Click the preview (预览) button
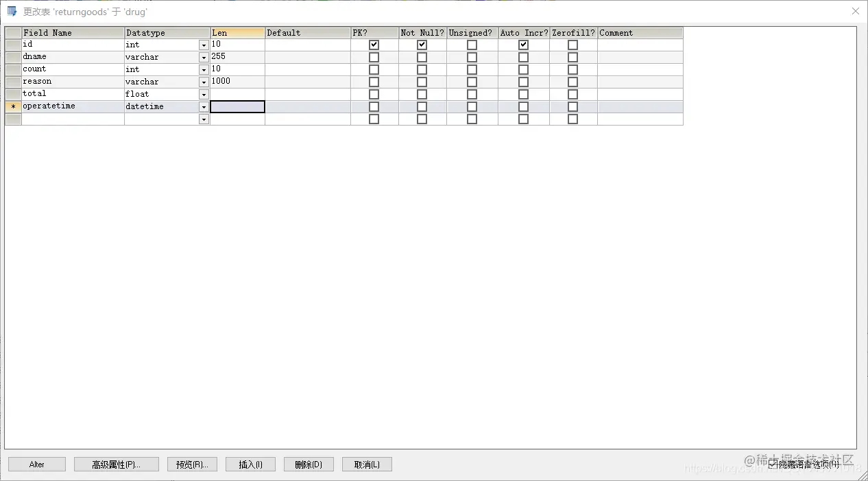 (192, 465)
